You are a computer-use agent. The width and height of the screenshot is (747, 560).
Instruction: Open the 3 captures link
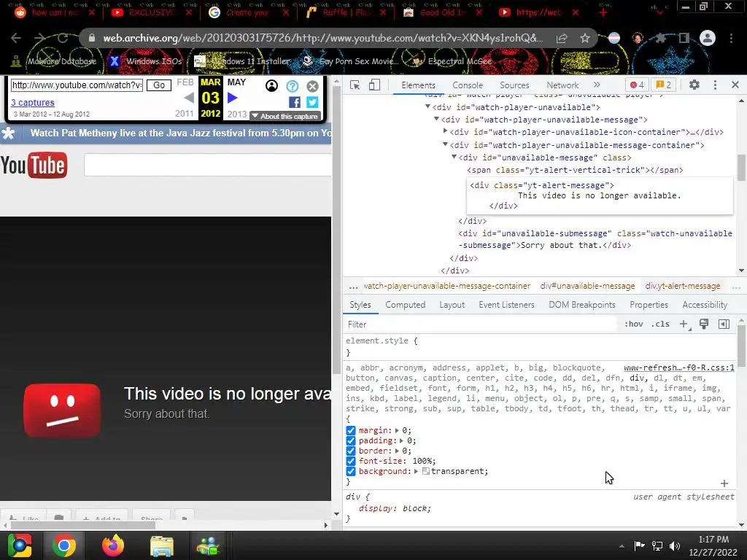click(32, 102)
